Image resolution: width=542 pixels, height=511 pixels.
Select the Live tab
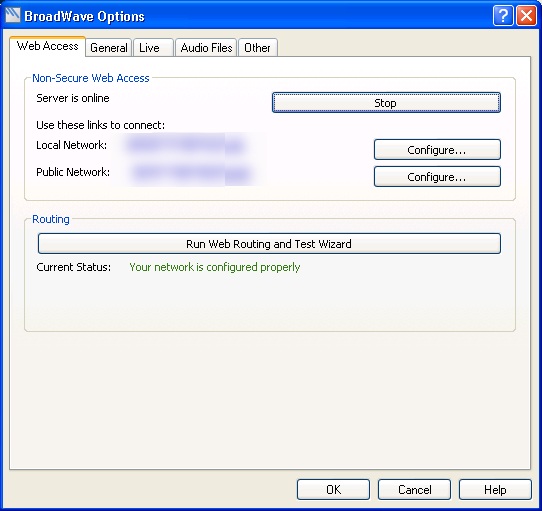pyautogui.click(x=153, y=47)
